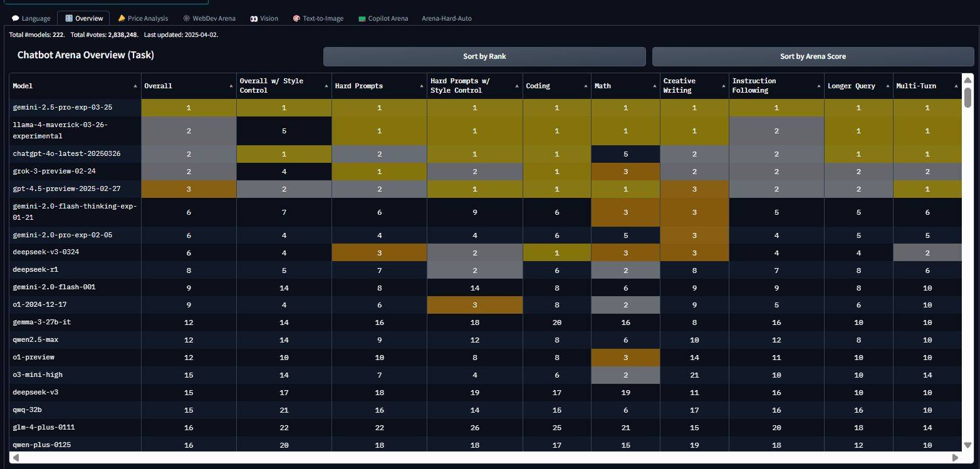The width and height of the screenshot is (980, 469).
Task: Click the laptop icon on Copilot Arena tab
Action: [362, 19]
